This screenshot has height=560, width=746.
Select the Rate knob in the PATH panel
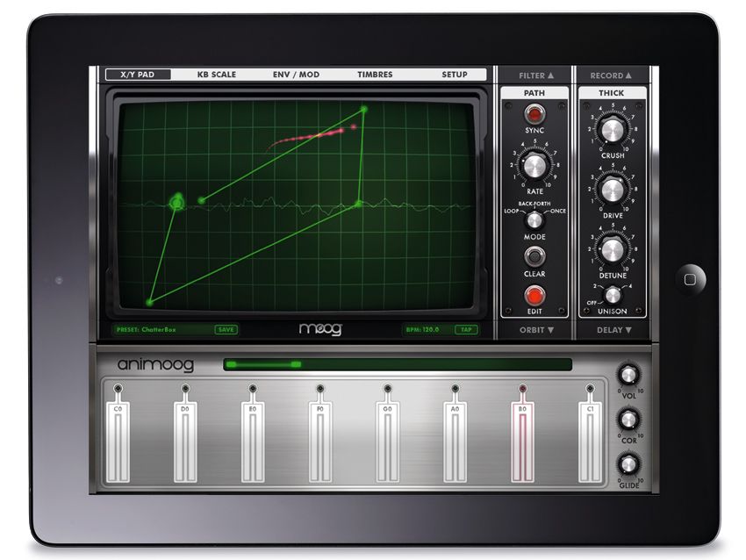[x=535, y=167]
